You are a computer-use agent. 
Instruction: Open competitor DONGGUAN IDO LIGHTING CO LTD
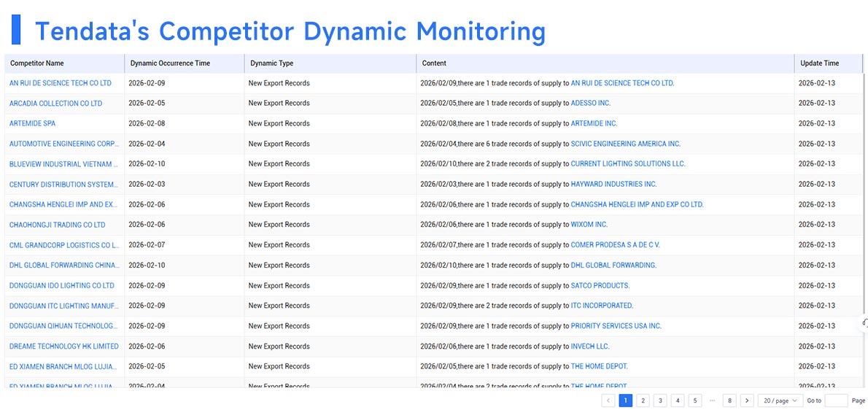(x=62, y=285)
